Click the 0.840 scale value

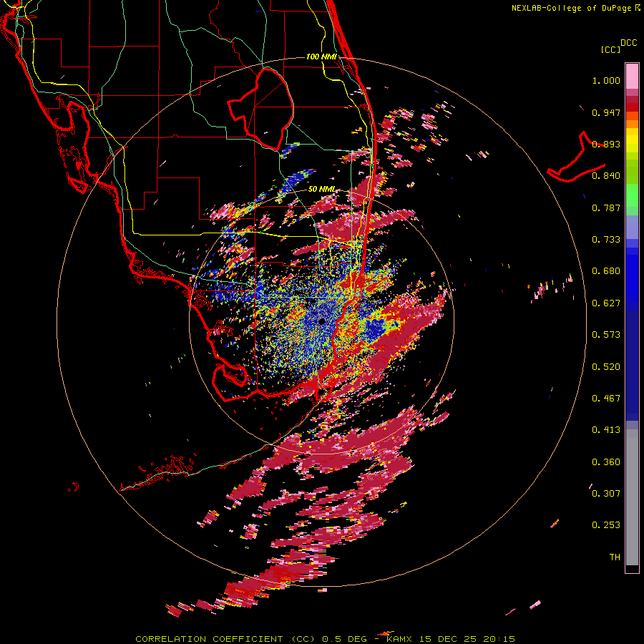click(606, 176)
